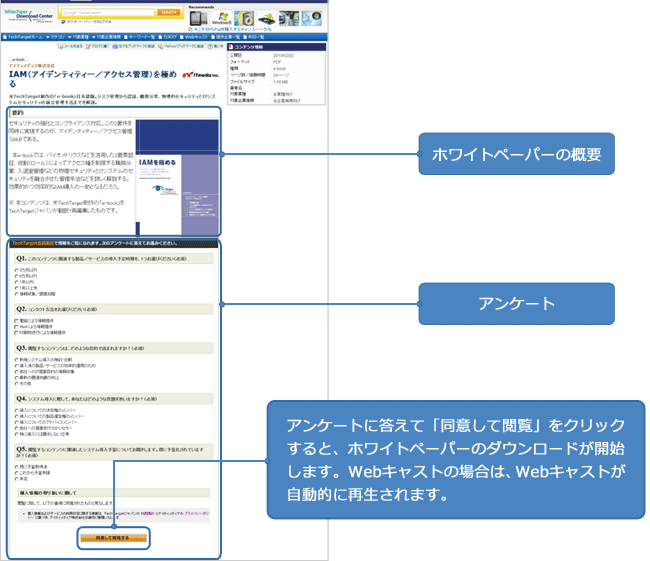Click the ITmedia Inc. logo
Screen dimensions: 650x561
pyautogui.click(x=201, y=75)
